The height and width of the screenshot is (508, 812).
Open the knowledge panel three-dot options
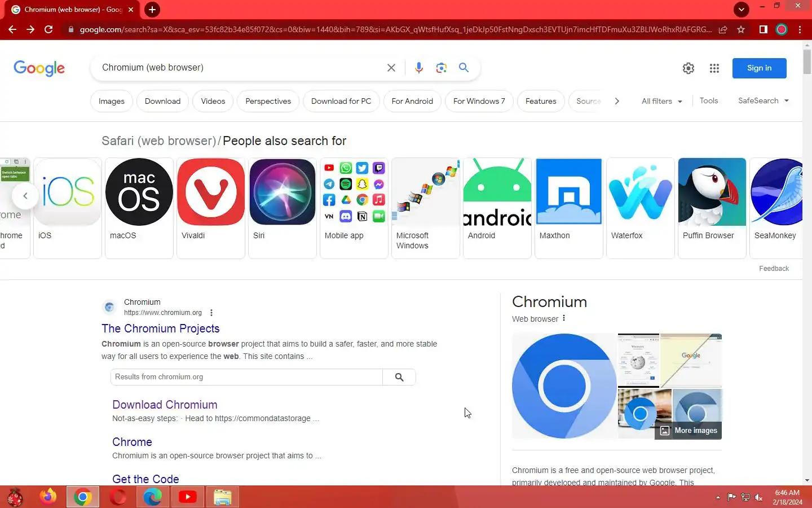tap(564, 318)
